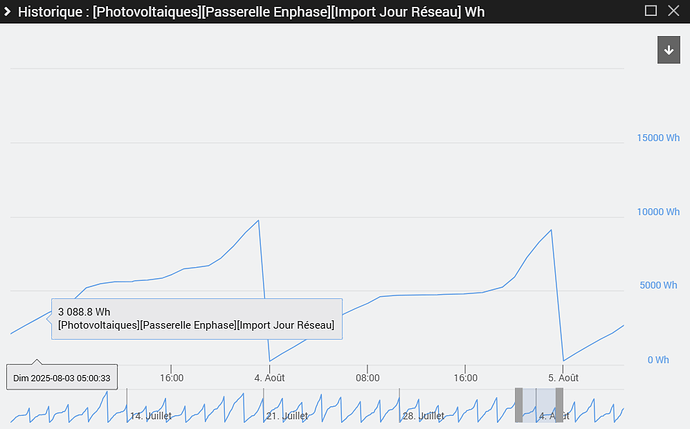This screenshot has height=429, width=690.
Task: Click the '5. Août' main axis label
Action: [x=563, y=378]
